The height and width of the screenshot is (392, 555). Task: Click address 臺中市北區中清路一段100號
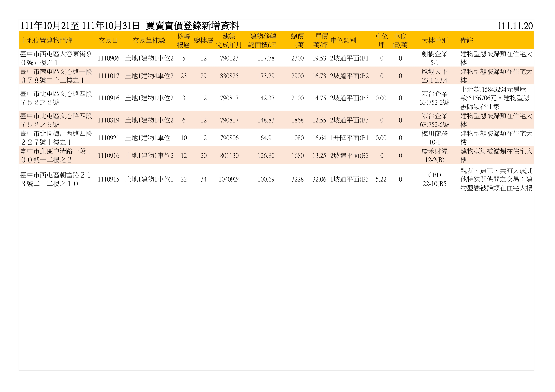pyautogui.click(x=56, y=155)
